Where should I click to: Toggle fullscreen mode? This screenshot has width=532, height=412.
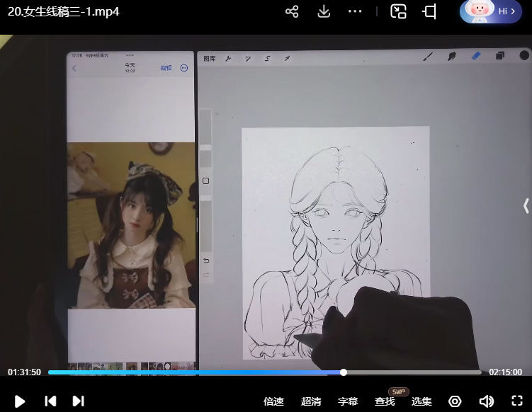(517, 401)
